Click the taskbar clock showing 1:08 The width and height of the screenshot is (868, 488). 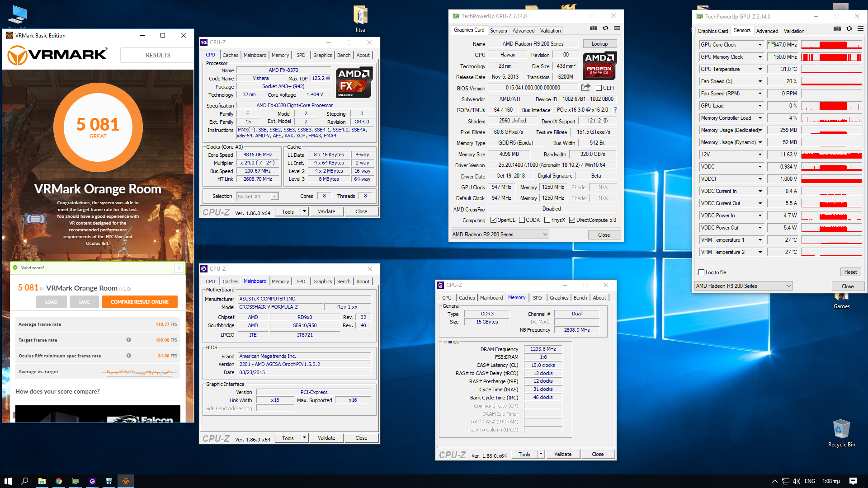tap(831, 481)
